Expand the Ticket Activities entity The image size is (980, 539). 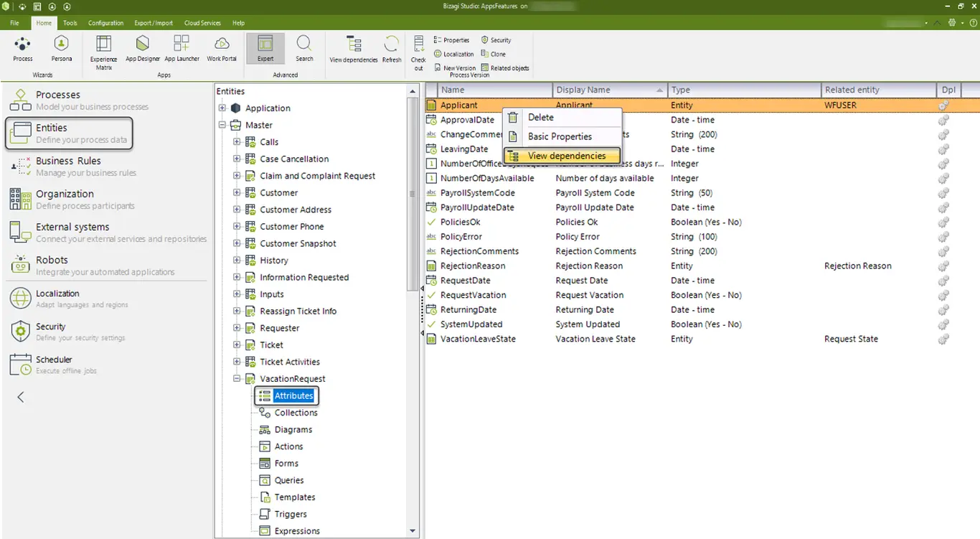237,362
